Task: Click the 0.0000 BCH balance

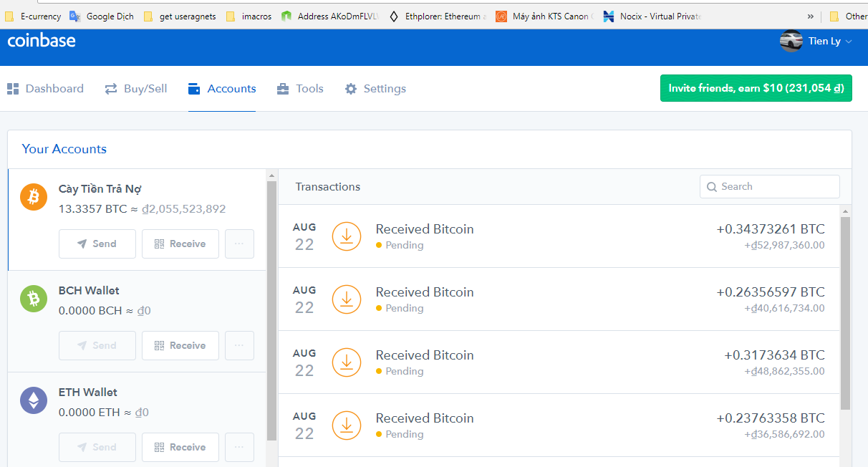Action: (x=90, y=311)
